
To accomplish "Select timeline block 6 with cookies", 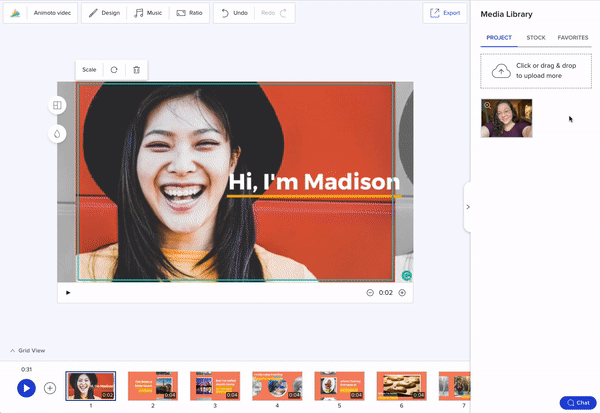I will pos(401,386).
